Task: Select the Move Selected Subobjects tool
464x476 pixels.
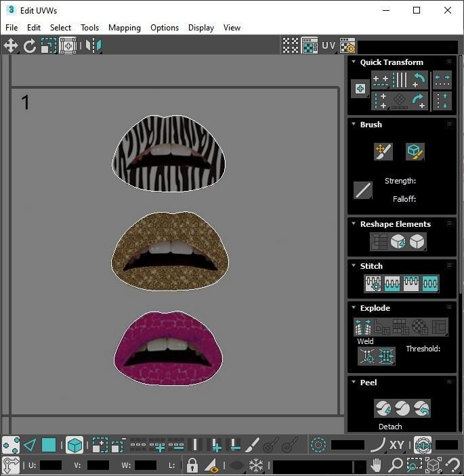Action: [x=11, y=45]
